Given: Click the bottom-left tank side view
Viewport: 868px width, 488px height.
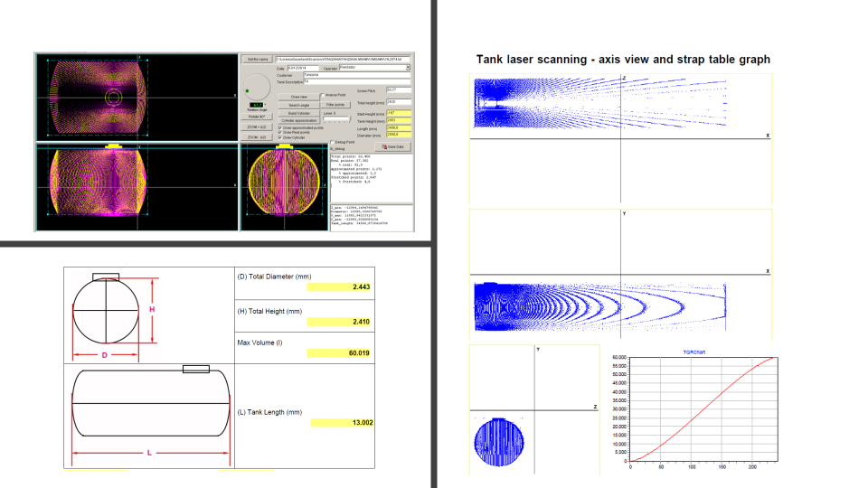Looking at the screenshot, I should coord(137,187).
